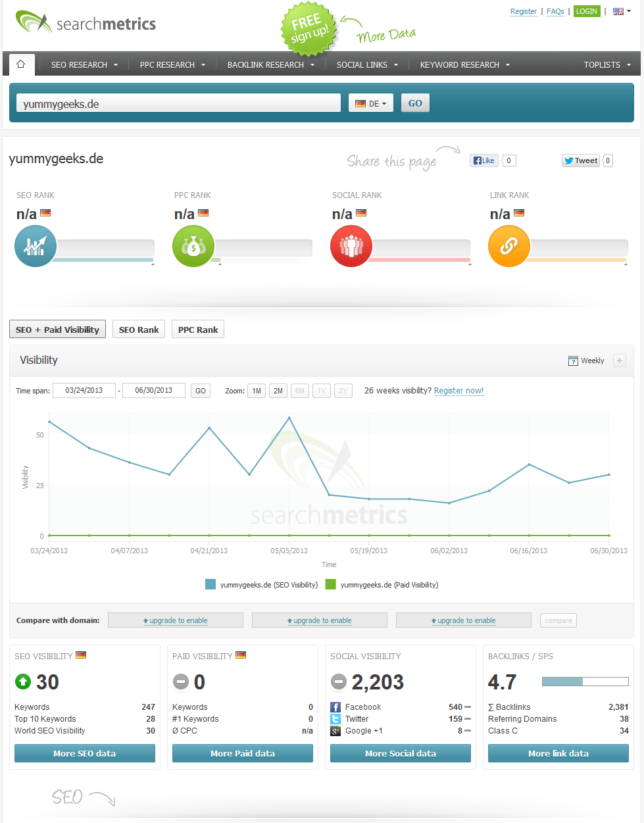Click the More Paid data button
This screenshot has width=644, height=823.
(x=243, y=753)
